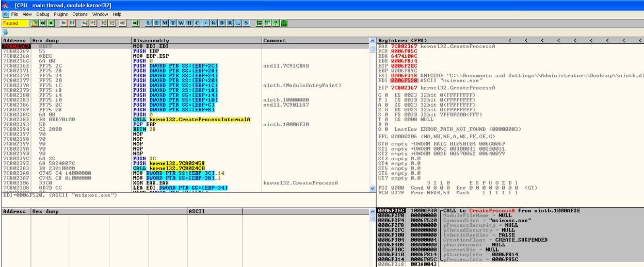Open the Breakpoints window with the B button
The image size is (644, 267).
[221, 23]
